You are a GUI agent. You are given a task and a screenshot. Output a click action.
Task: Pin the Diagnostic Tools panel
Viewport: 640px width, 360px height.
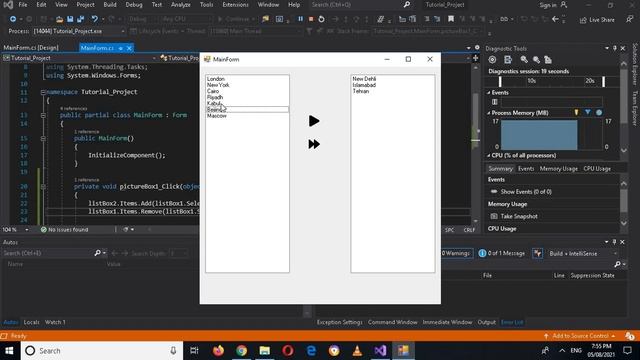(x=614, y=48)
